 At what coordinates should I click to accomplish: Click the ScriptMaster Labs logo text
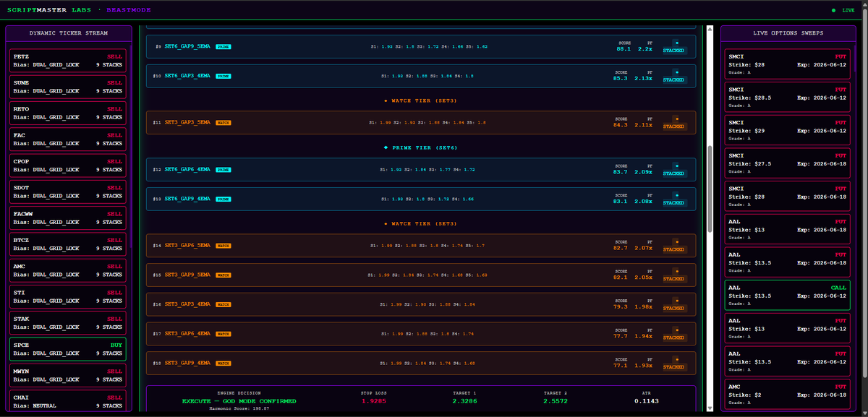(48, 10)
